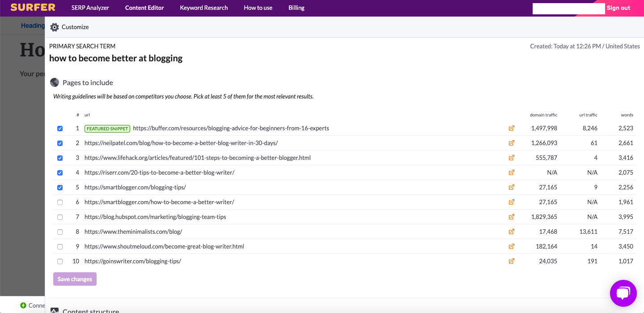Open smartblogger blogging-tips page externally

511,187
